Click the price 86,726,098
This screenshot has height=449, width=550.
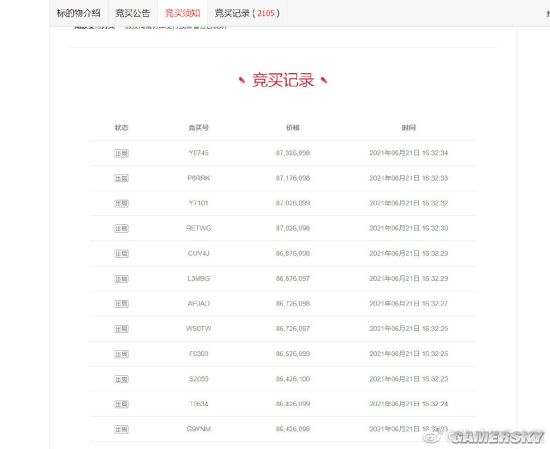293,303
